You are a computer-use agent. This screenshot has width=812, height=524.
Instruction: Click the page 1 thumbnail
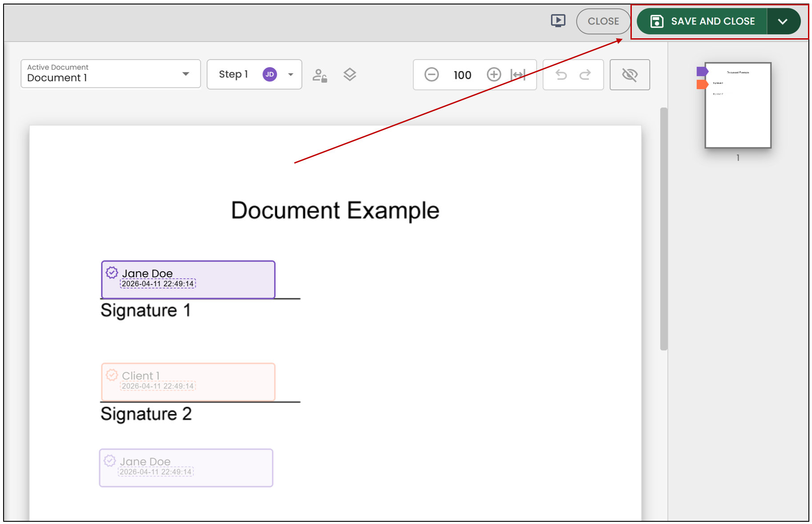[x=738, y=105]
